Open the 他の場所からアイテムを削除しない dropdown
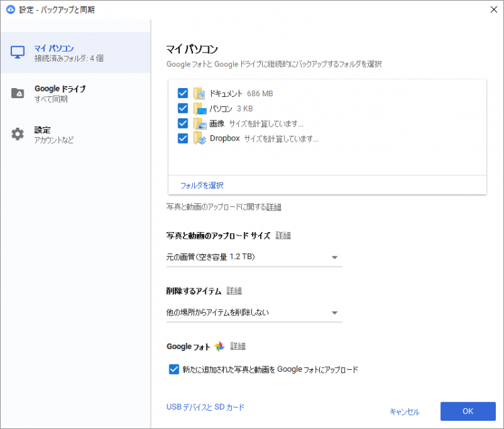 click(x=254, y=313)
